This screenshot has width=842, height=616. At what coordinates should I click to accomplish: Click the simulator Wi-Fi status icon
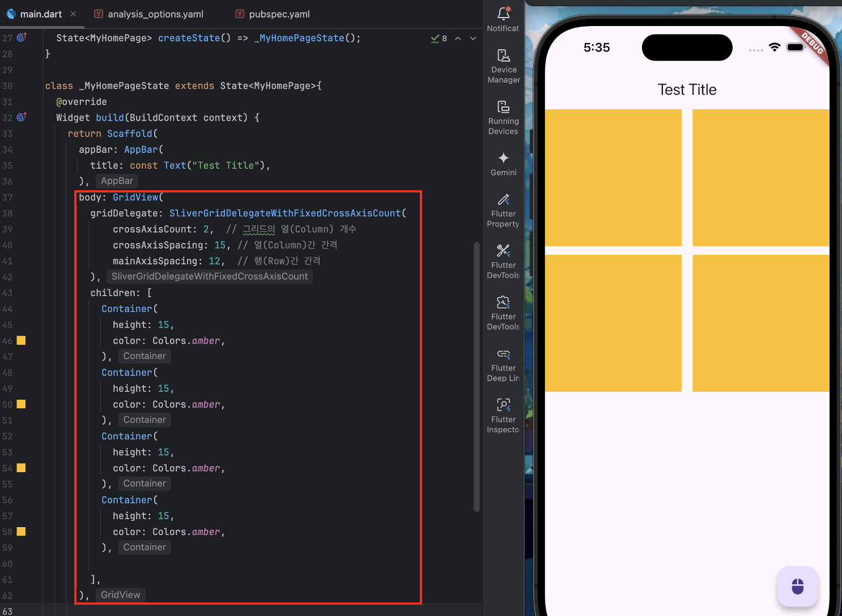(775, 48)
